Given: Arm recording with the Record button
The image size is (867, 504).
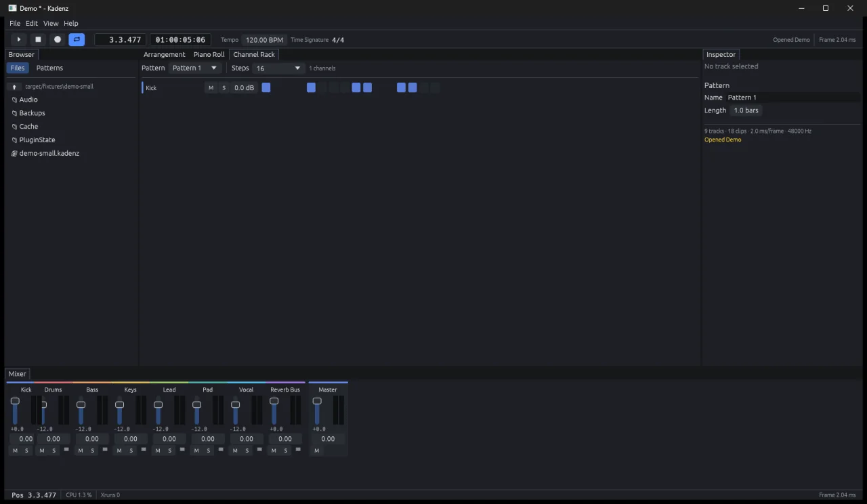Looking at the screenshot, I should 58,40.
